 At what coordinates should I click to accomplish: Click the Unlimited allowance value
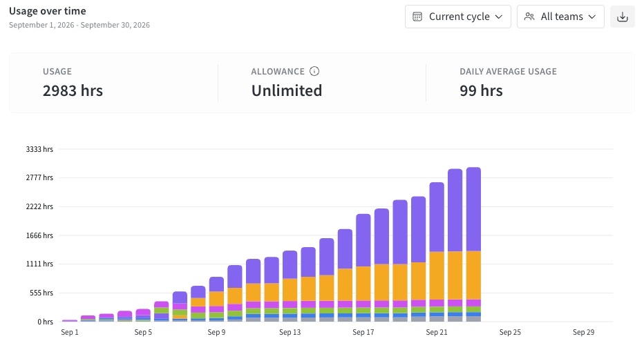[x=287, y=90]
